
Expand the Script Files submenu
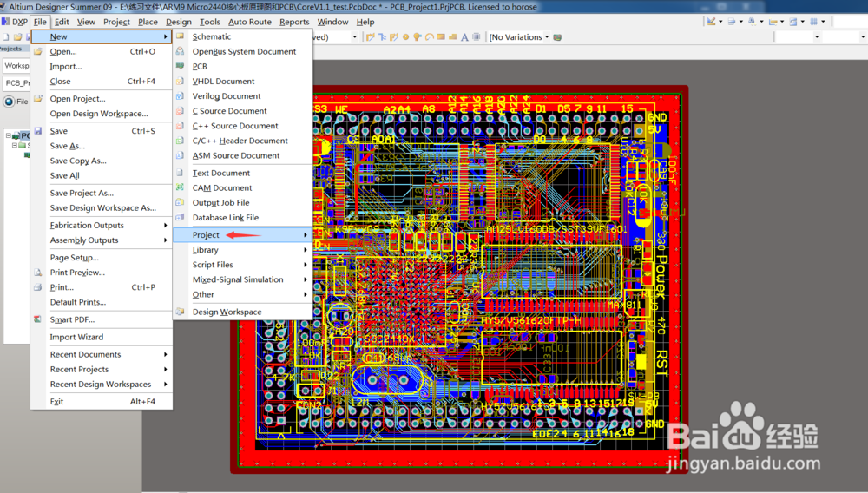tap(305, 265)
